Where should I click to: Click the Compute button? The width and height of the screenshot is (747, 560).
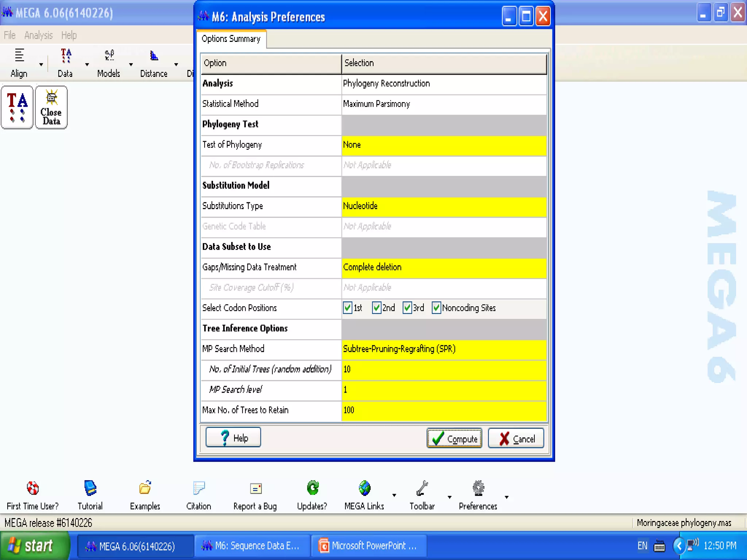tap(454, 438)
